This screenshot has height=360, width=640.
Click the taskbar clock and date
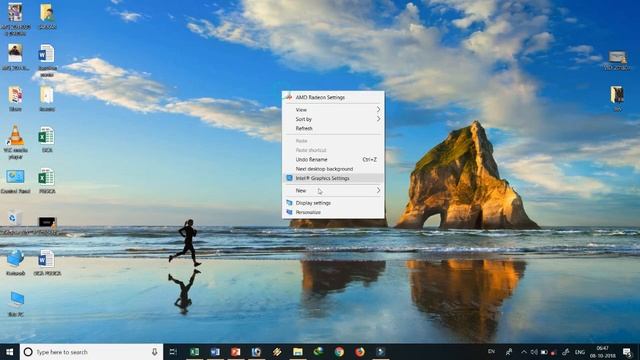602,352
